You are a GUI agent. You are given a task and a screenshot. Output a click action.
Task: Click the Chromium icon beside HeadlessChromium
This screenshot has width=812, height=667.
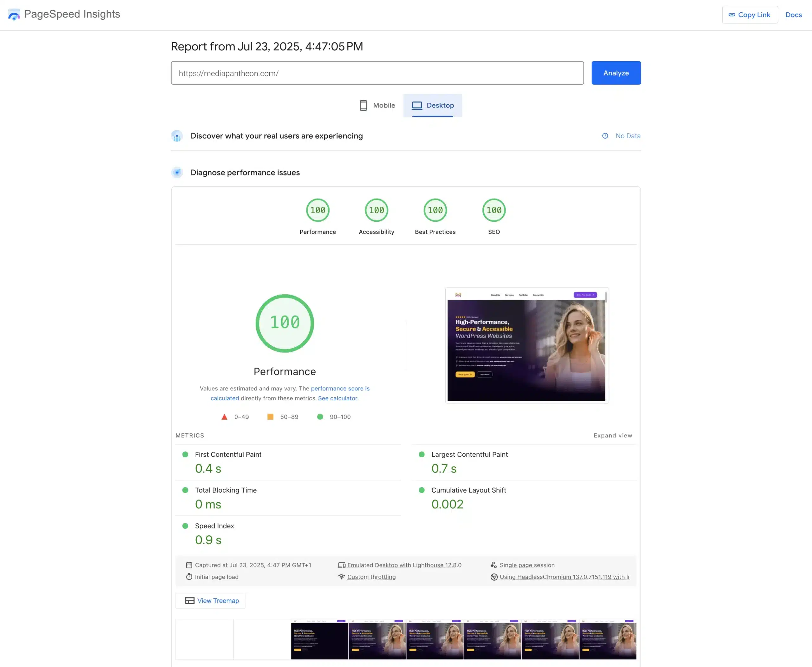click(x=494, y=577)
